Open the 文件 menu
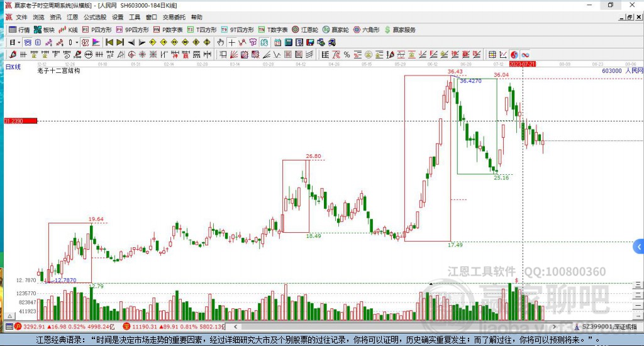The height and width of the screenshot is (346, 644). (21, 17)
